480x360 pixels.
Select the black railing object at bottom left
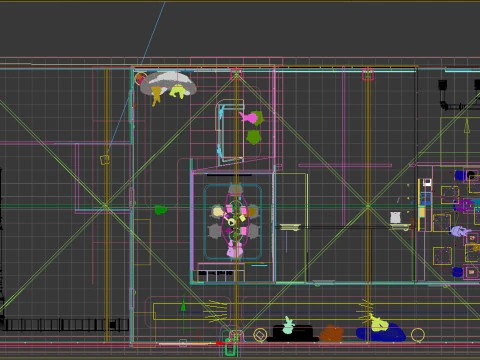click(65, 325)
